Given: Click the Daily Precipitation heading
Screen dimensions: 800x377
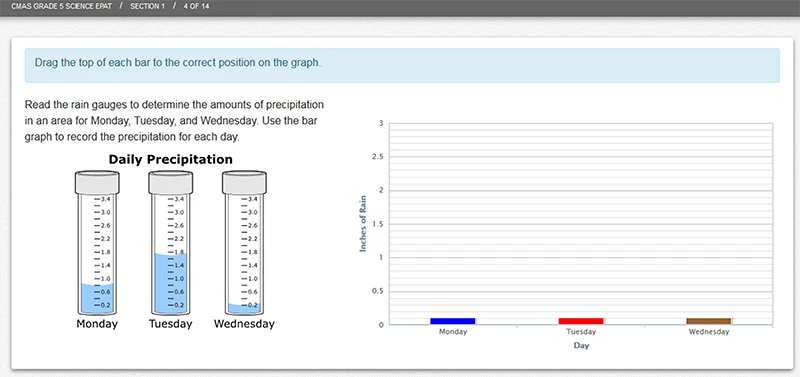Looking at the screenshot, I should [x=170, y=160].
